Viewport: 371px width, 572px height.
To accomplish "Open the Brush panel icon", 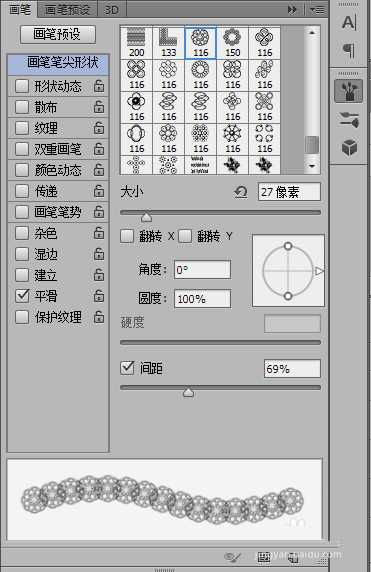I will point(349,91).
